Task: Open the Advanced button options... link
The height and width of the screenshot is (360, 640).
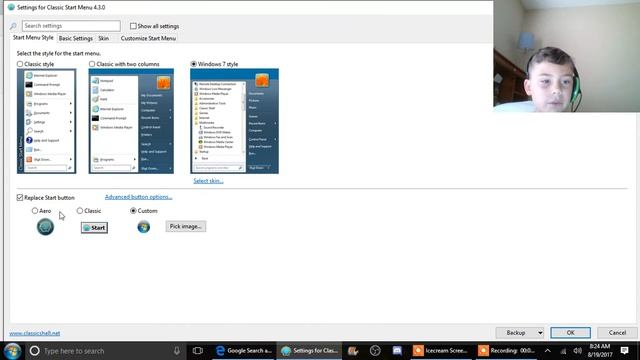Action: click(x=138, y=197)
